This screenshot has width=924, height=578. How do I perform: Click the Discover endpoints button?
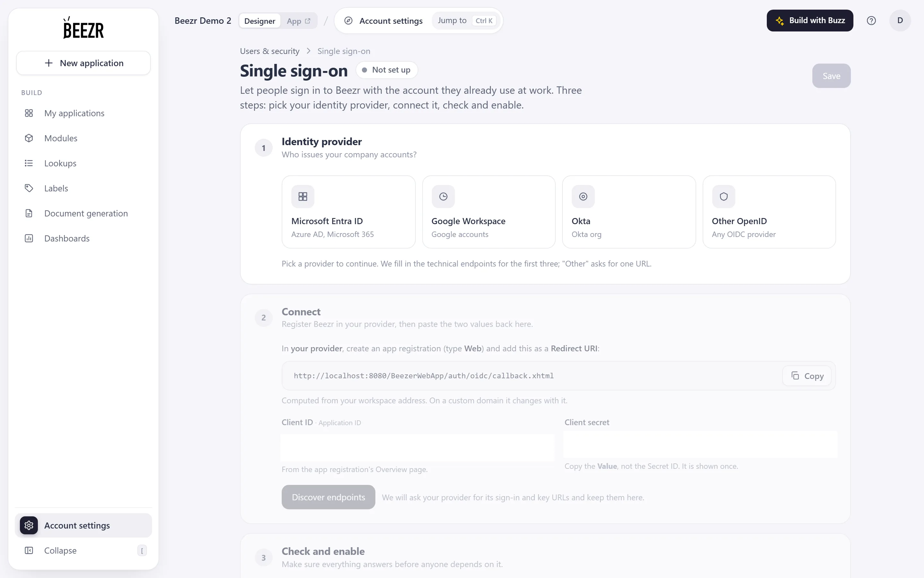tap(328, 497)
